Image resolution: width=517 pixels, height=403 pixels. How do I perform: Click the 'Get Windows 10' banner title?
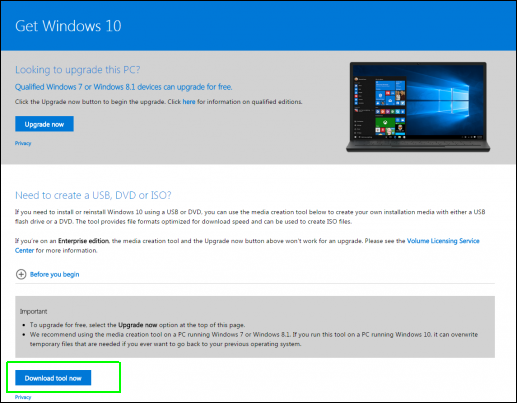coord(68,26)
